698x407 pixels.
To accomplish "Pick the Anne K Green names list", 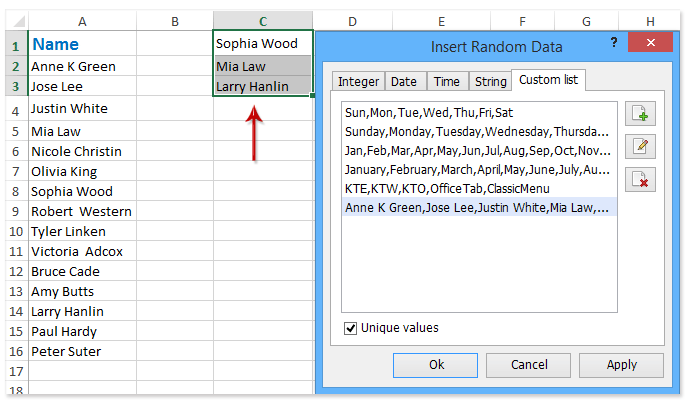I will point(475,208).
